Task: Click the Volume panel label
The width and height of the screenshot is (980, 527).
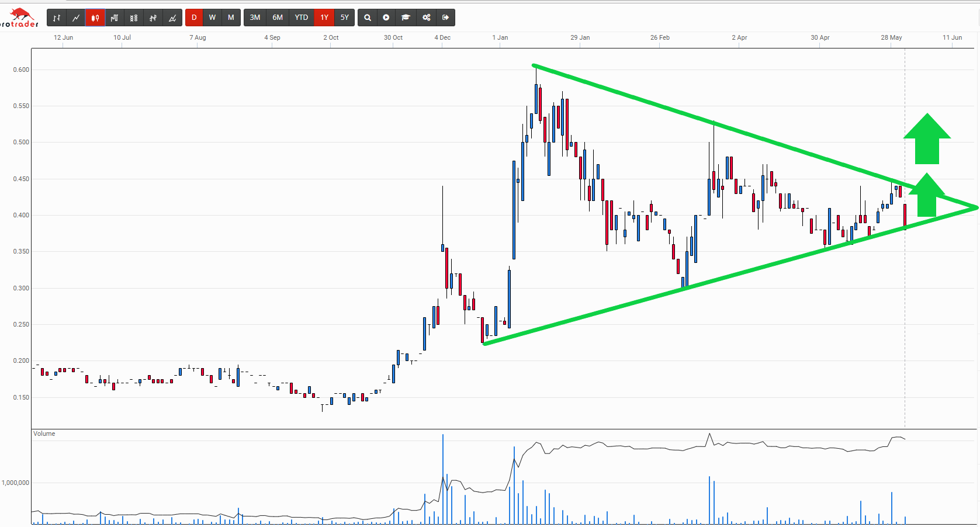Action: (44, 434)
